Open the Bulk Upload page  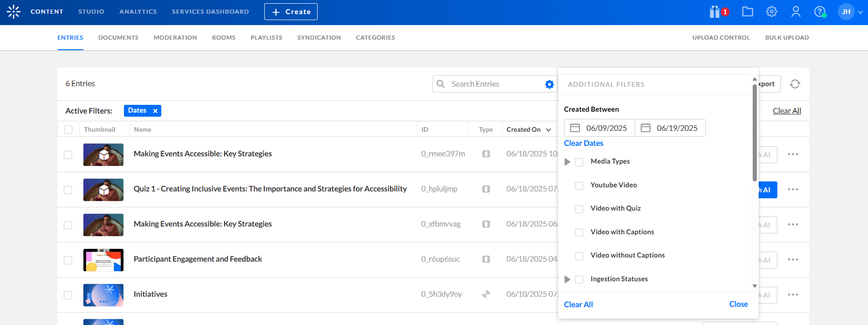click(x=787, y=37)
